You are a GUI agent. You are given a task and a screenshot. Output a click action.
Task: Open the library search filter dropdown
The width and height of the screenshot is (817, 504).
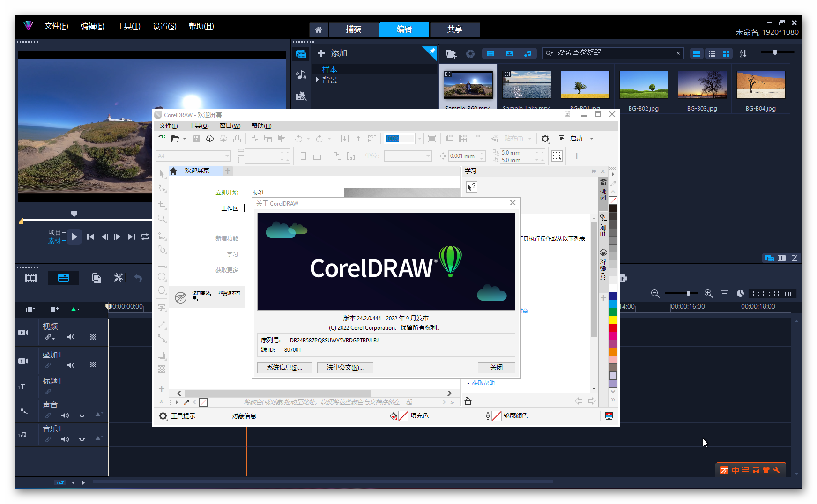pyautogui.click(x=549, y=53)
